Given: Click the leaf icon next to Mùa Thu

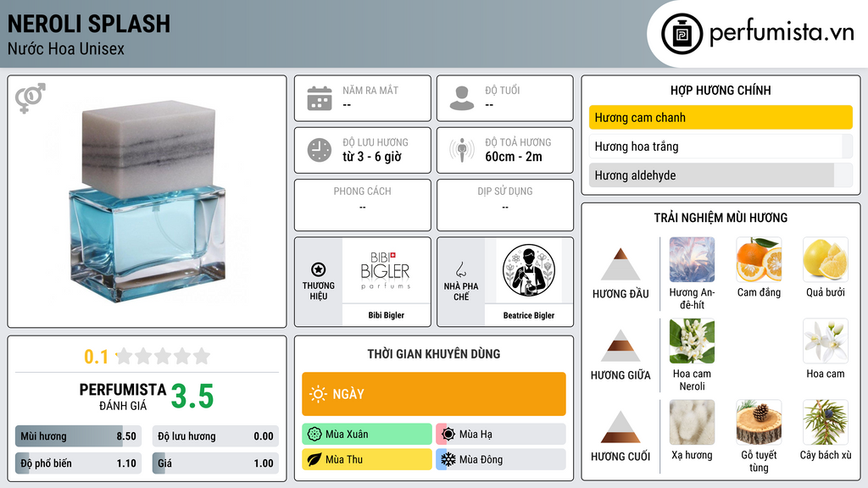Looking at the screenshot, I should point(314,459).
